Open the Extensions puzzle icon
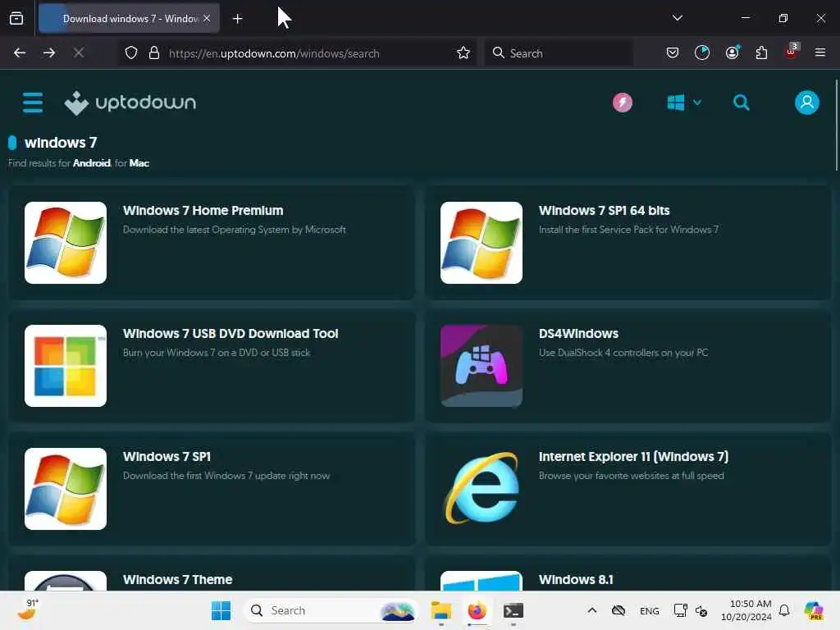This screenshot has height=630, width=840. [x=761, y=53]
